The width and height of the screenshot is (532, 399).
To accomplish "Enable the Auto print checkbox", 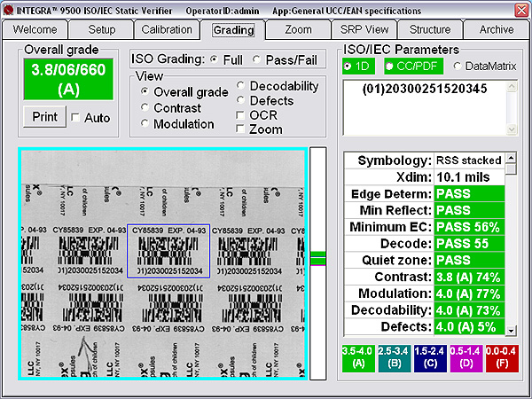I will click(x=75, y=117).
